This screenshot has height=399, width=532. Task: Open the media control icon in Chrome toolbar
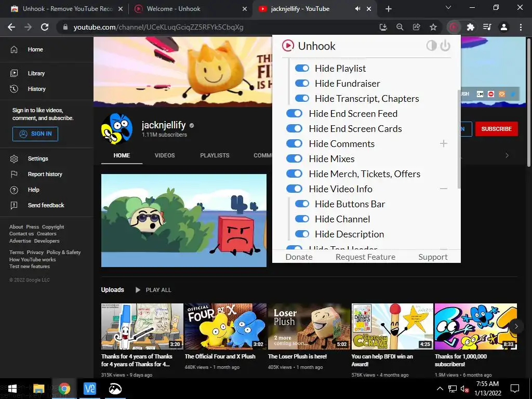[x=487, y=27]
